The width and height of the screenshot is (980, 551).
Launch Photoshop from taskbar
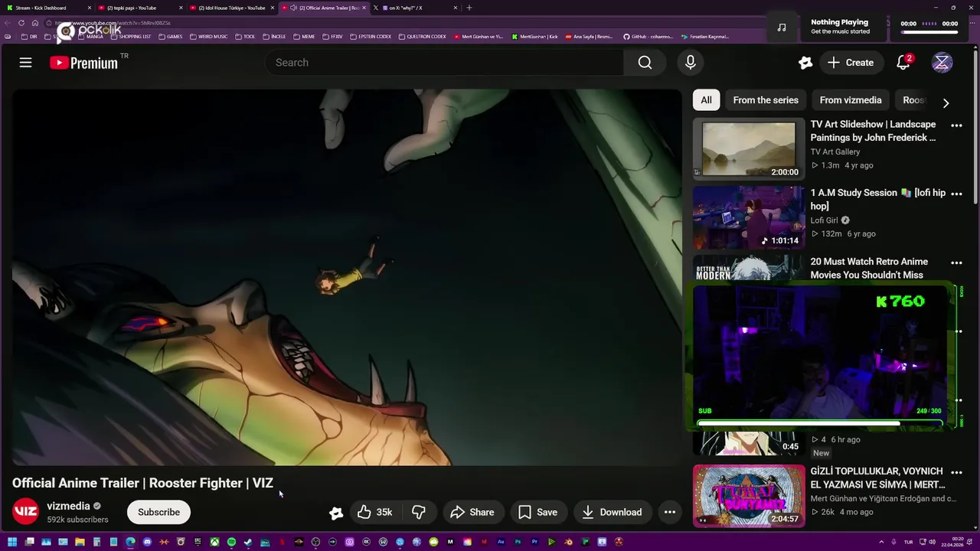click(518, 543)
